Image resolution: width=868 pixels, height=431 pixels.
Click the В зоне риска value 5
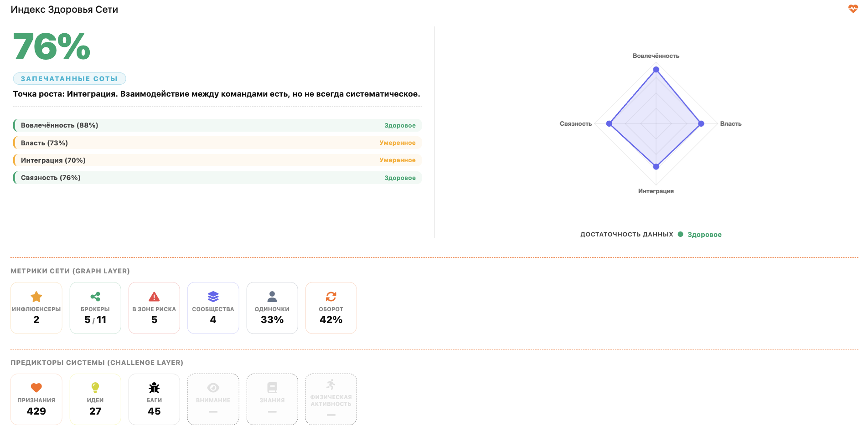(154, 320)
